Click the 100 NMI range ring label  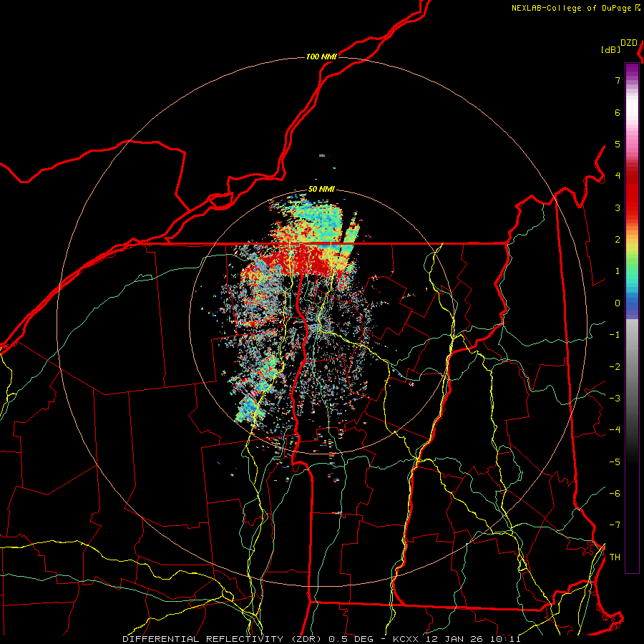321,57
